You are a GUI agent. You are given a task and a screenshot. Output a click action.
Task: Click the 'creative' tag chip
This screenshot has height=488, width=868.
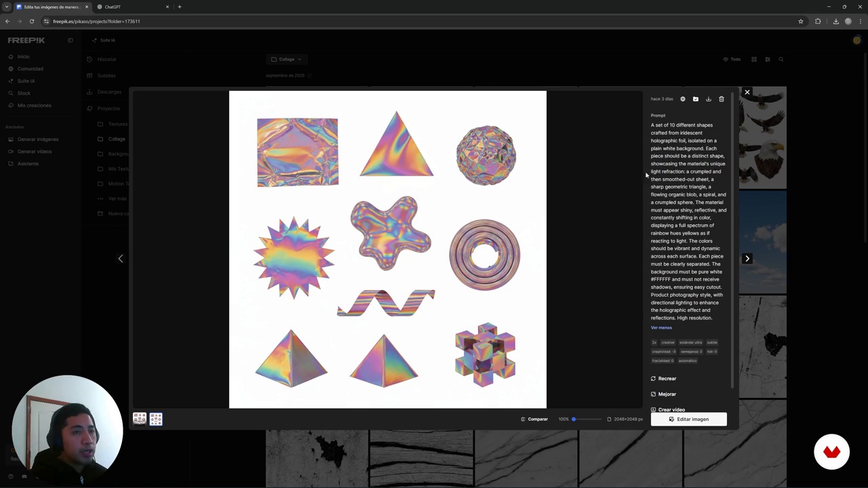pos(668,342)
